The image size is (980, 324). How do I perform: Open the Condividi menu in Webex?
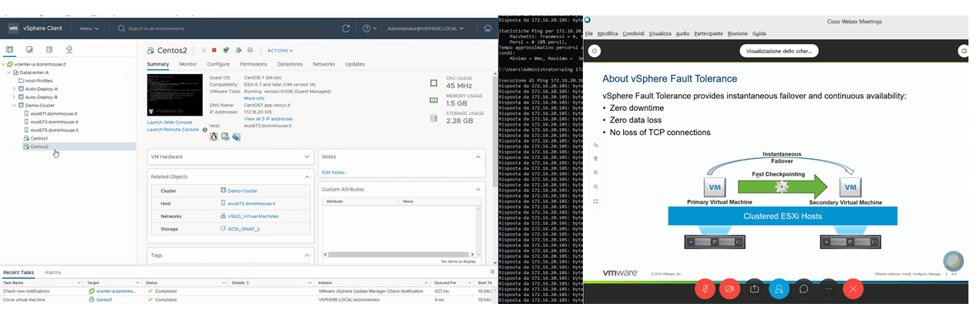pos(633,34)
